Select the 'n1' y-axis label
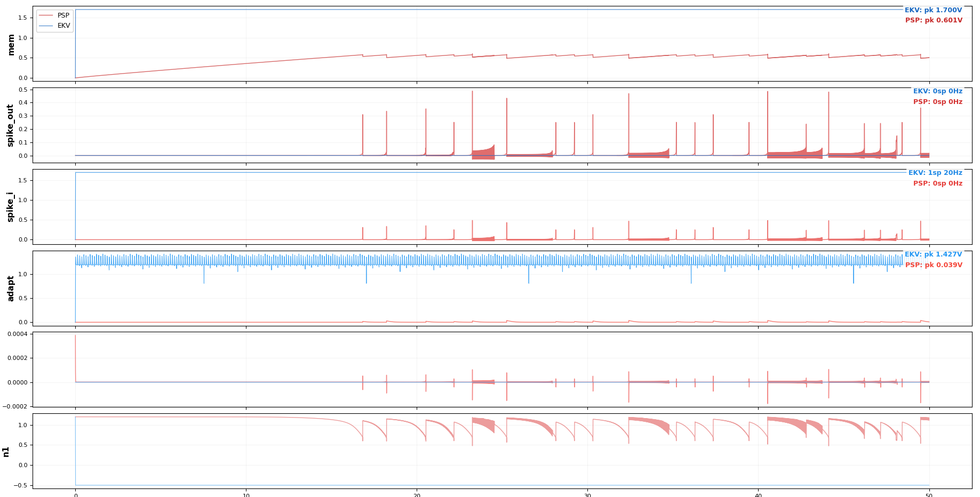 click(x=6, y=452)
